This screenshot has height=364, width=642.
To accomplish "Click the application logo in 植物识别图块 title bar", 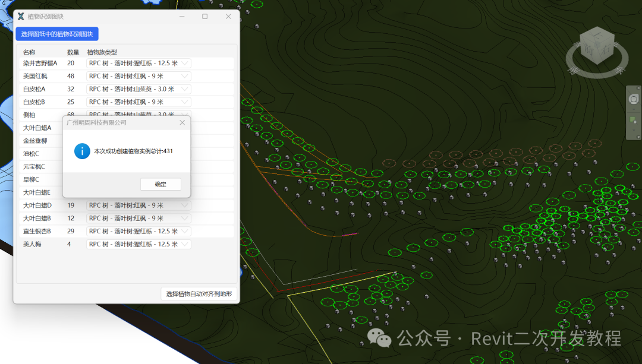I will 21,17.
